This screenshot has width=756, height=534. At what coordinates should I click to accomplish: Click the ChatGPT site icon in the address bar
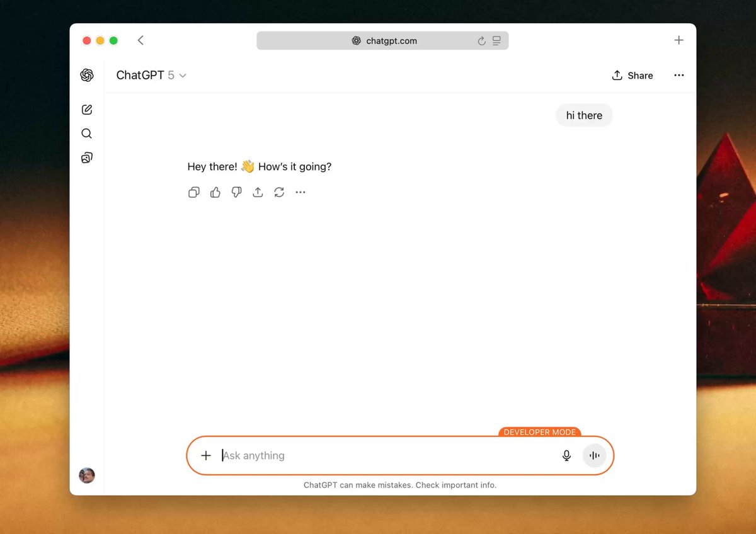point(357,41)
